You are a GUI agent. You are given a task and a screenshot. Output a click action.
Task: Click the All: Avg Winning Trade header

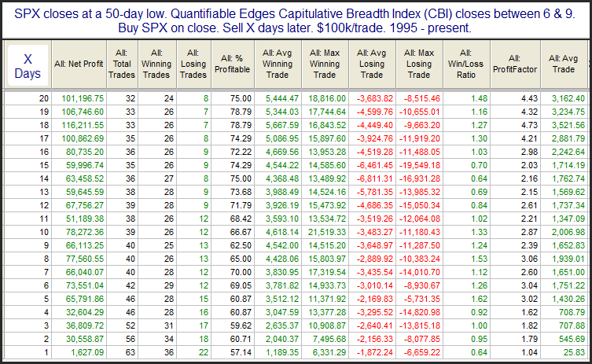278,64
